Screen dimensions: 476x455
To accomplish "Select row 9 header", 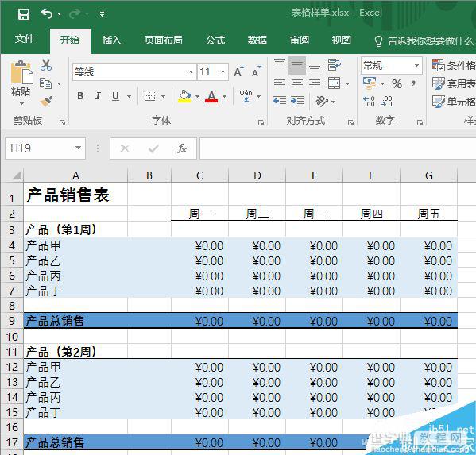I will coord(12,320).
